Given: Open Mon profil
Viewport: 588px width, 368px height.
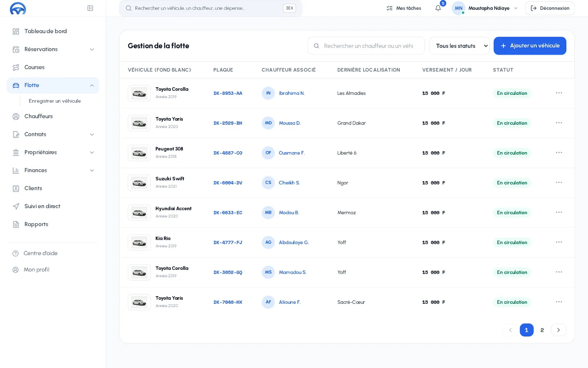Looking at the screenshot, I should point(53,270).
